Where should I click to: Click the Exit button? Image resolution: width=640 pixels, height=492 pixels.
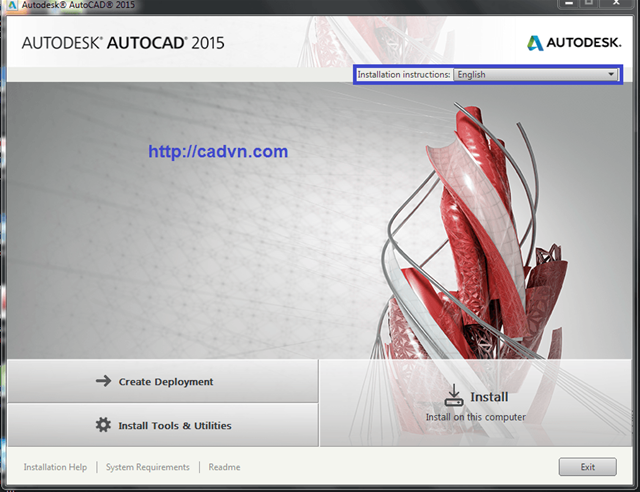tap(587, 467)
